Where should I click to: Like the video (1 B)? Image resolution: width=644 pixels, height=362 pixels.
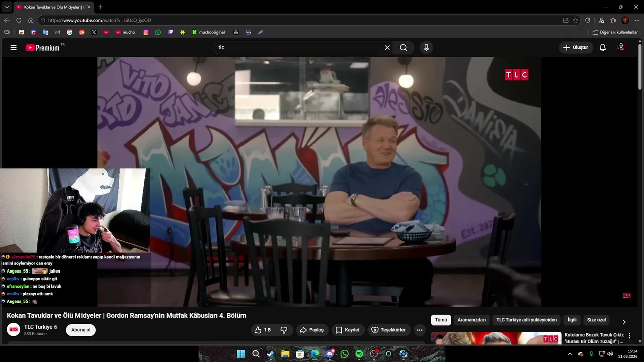(x=263, y=330)
